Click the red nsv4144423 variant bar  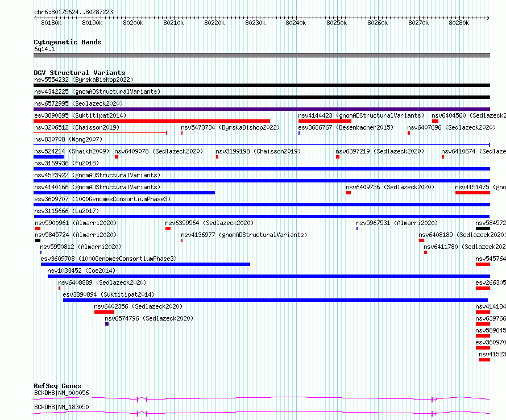coord(325,121)
